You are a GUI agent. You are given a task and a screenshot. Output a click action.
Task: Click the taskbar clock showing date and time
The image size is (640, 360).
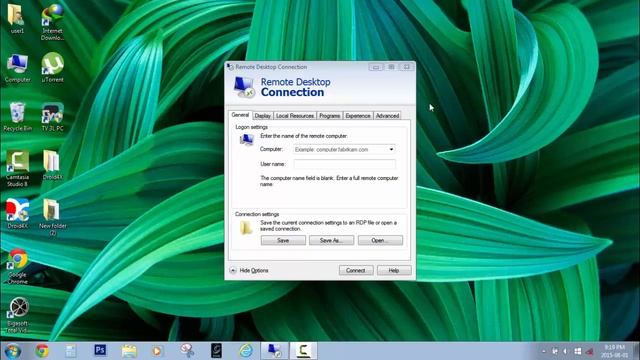(x=614, y=351)
